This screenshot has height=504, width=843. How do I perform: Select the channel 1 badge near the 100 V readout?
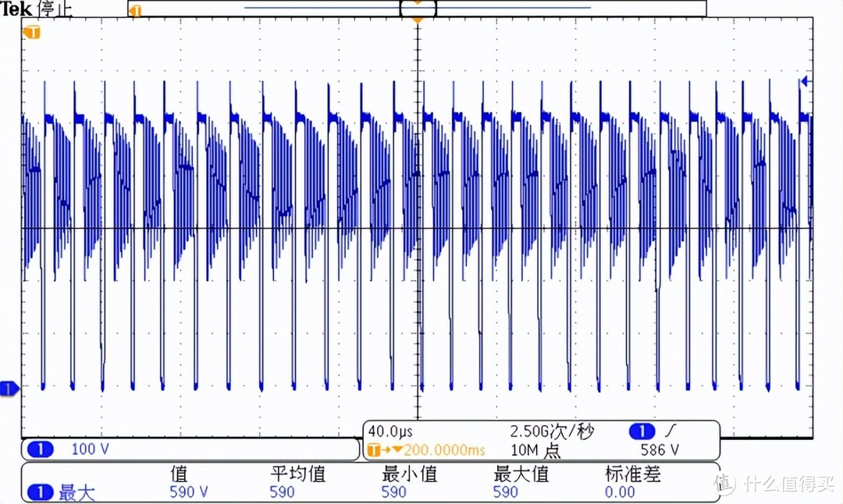pos(39,449)
